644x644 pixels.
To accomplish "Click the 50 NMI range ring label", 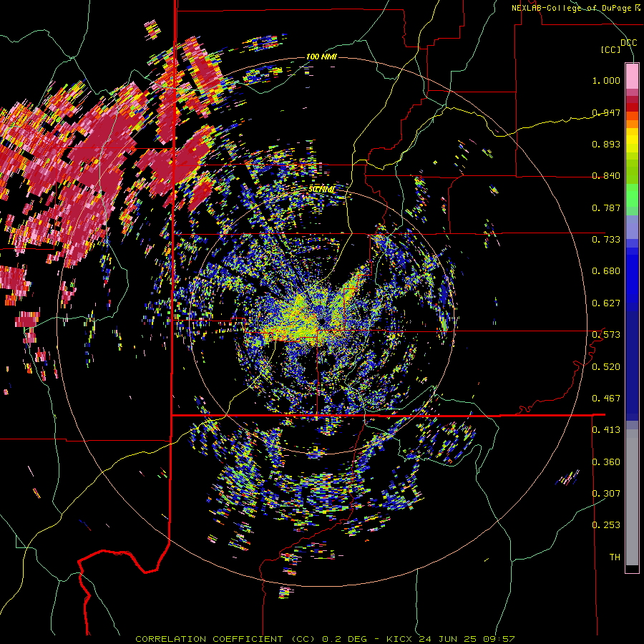I will [x=321, y=190].
